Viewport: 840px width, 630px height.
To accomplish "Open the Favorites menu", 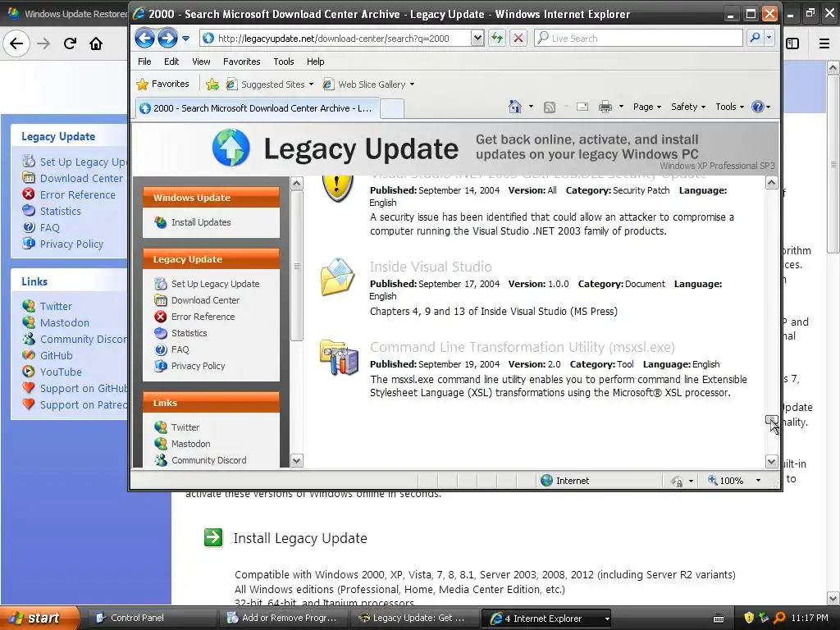I will point(242,62).
